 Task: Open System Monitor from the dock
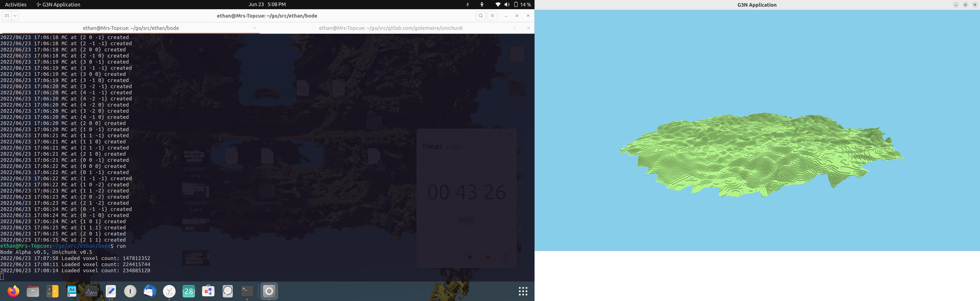click(x=91, y=292)
